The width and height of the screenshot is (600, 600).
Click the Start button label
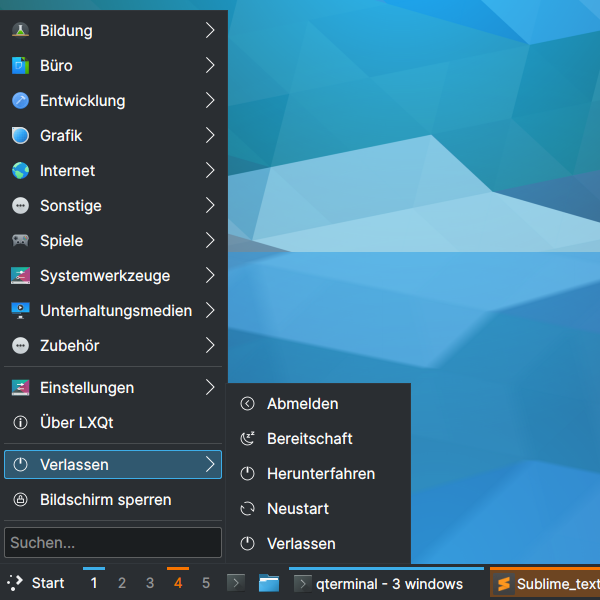coord(48,583)
